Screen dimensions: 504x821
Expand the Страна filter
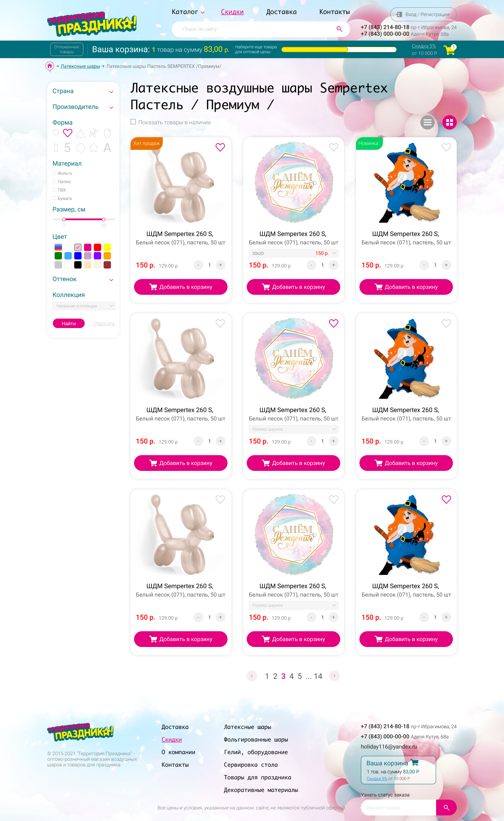coord(83,91)
